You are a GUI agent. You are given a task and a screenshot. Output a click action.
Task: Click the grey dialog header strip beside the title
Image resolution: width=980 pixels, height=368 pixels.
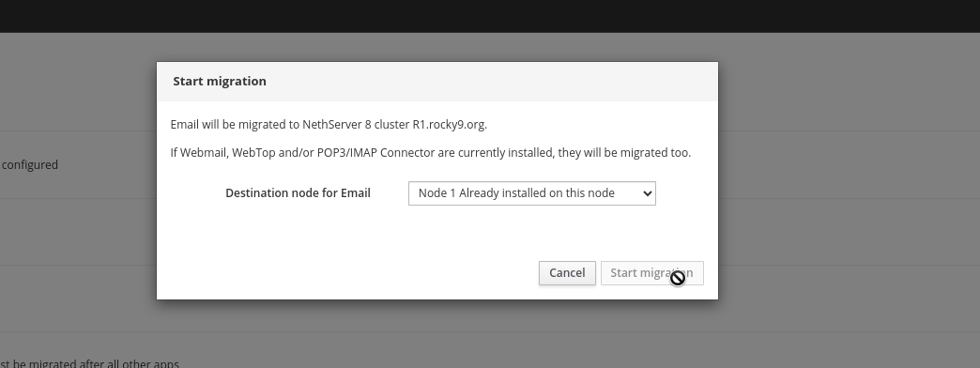click(493, 82)
